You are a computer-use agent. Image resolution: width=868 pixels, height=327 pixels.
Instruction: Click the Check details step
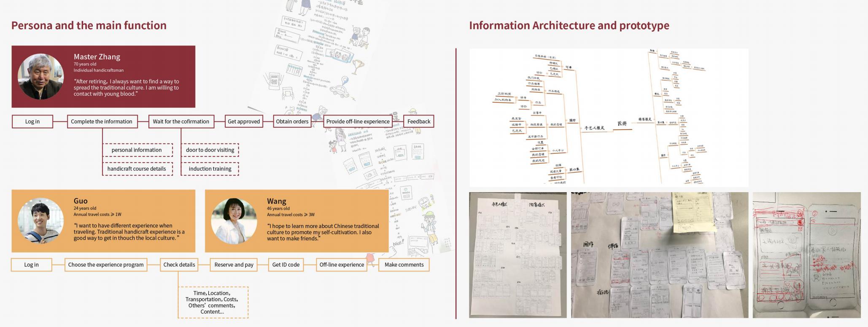pyautogui.click(x=179, y=265)
